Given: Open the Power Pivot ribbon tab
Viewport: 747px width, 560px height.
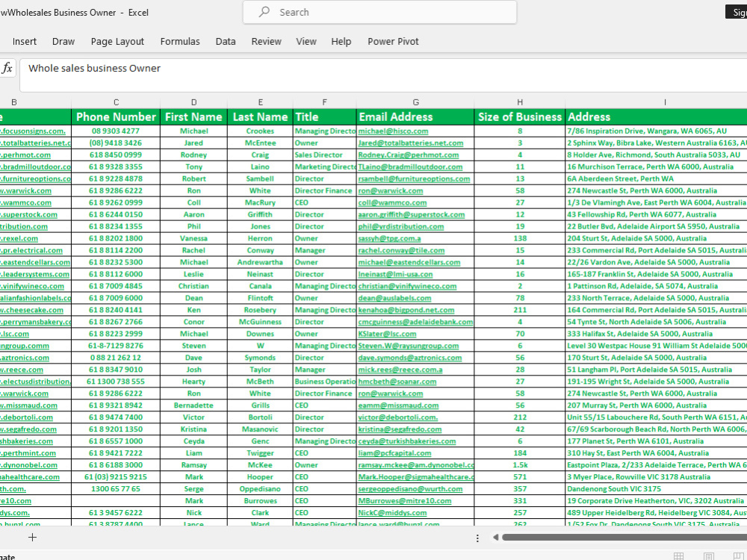Looking at the screenshot, I should tap(393, 41).
